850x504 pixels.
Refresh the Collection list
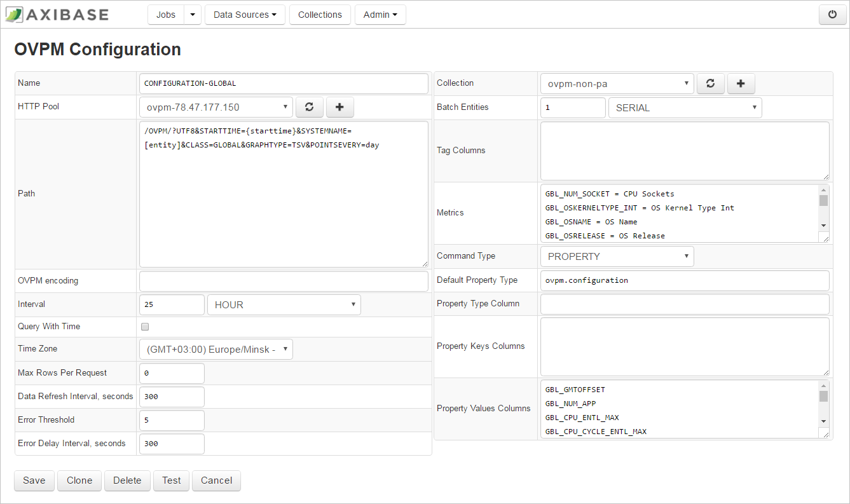711,83
